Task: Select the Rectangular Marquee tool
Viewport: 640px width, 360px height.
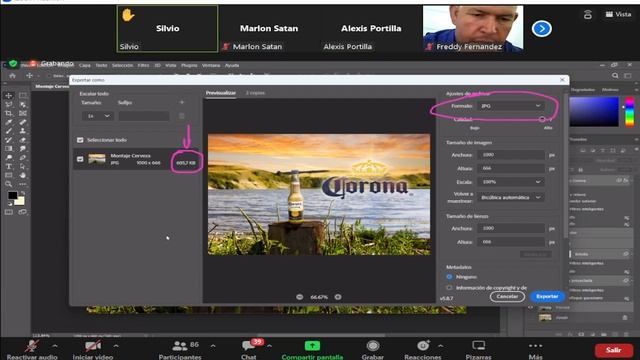Action: pyautogui.click(x=23, y=96)
